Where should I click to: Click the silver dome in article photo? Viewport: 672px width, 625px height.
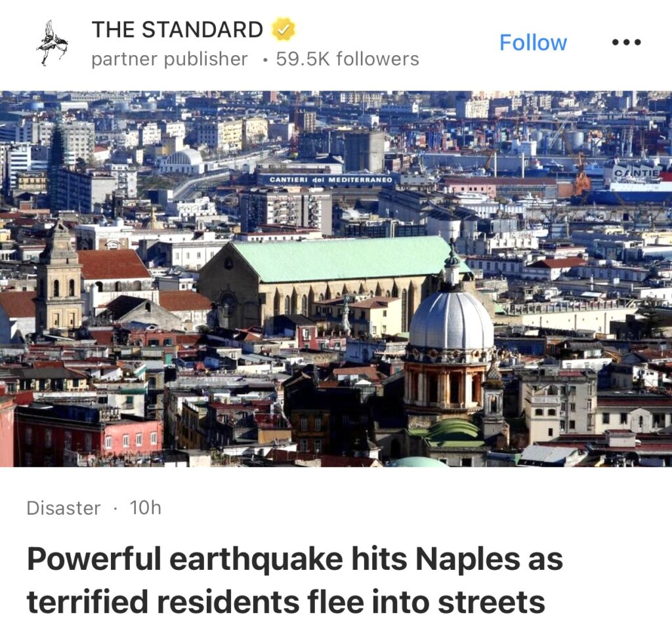pyautogui.click(x=451, y=320)
